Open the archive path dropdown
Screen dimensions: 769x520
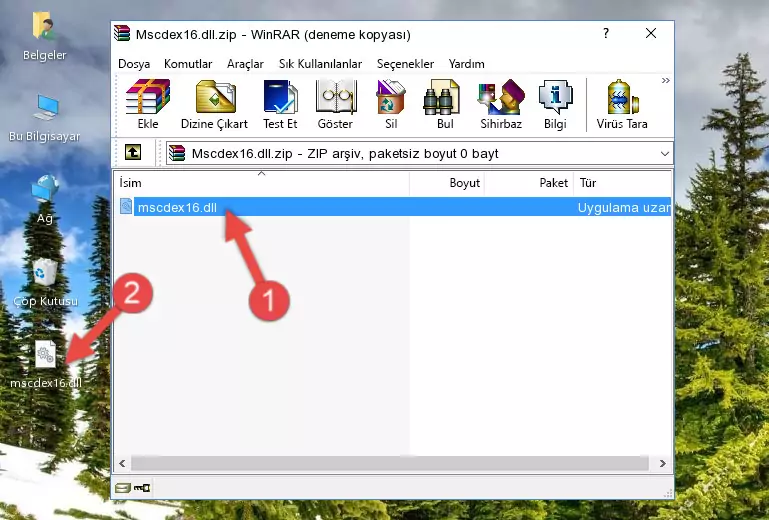(x=665, y=154)
